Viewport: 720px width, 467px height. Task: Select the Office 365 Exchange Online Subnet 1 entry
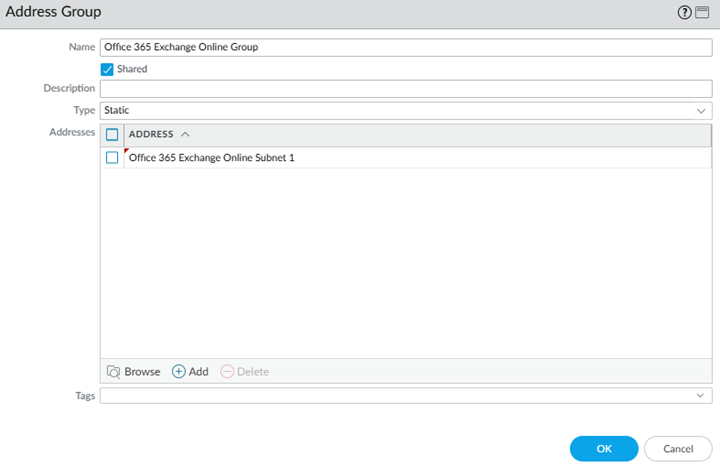click(x=212, y=158)
